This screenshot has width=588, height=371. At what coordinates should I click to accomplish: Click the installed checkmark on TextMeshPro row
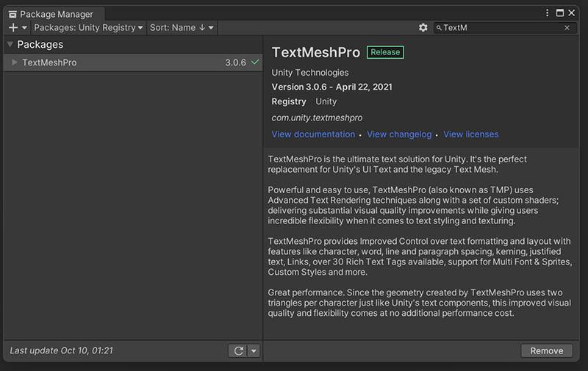pos(255,62)
